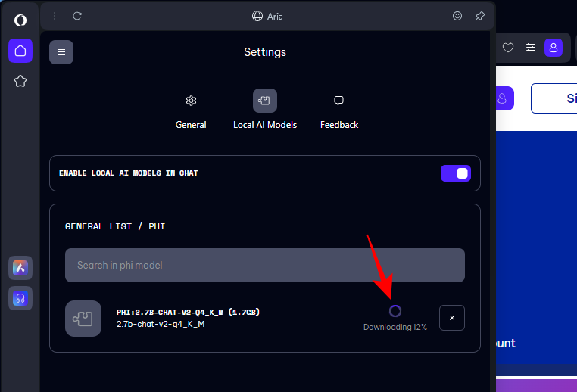The height and width of the screenshot is (392, 577).
Task: Click the globe icon beside Aria title
Action: tap(257, 16)
